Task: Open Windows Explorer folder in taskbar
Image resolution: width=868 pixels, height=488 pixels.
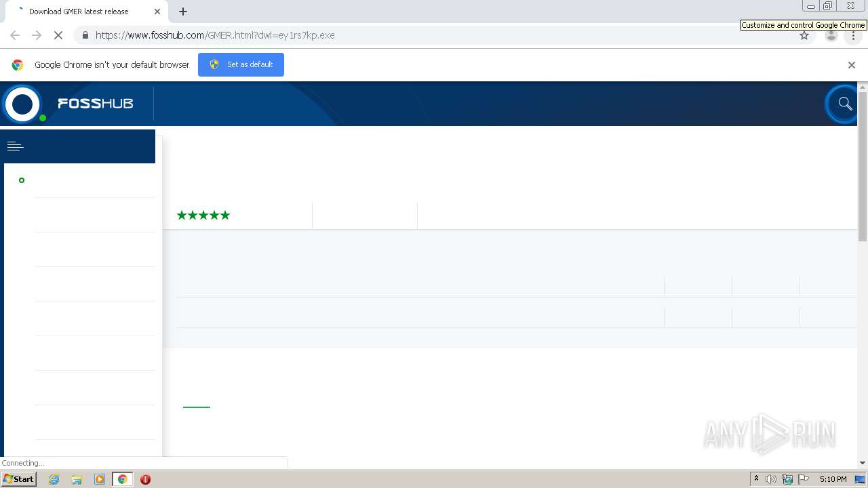Action: (77, 479)
